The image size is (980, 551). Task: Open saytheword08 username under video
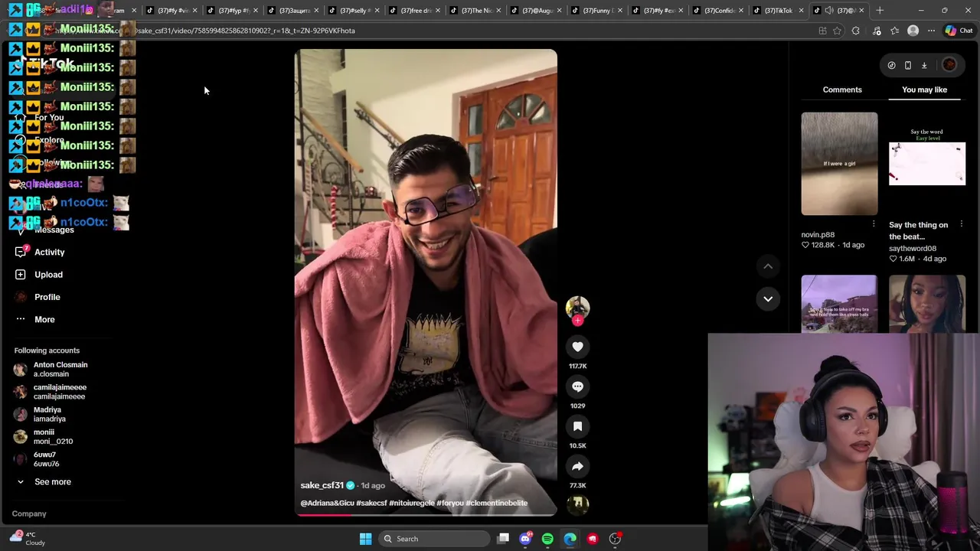tap(913, 249)
